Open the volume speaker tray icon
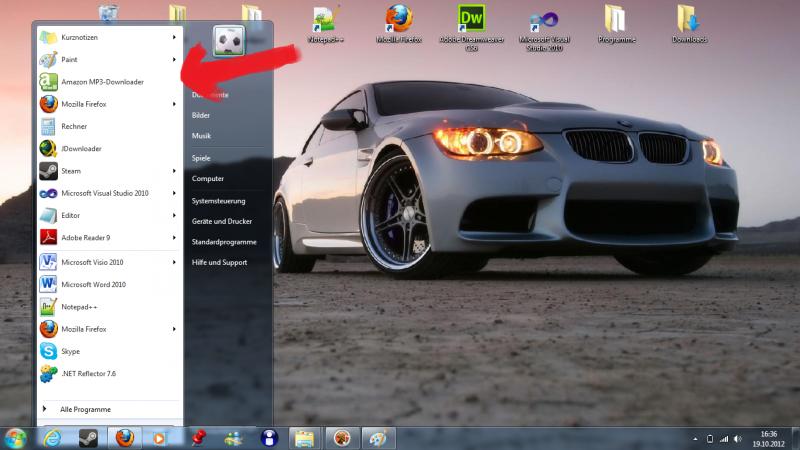This screenshot has width=800, height=450. click(738, 439)
